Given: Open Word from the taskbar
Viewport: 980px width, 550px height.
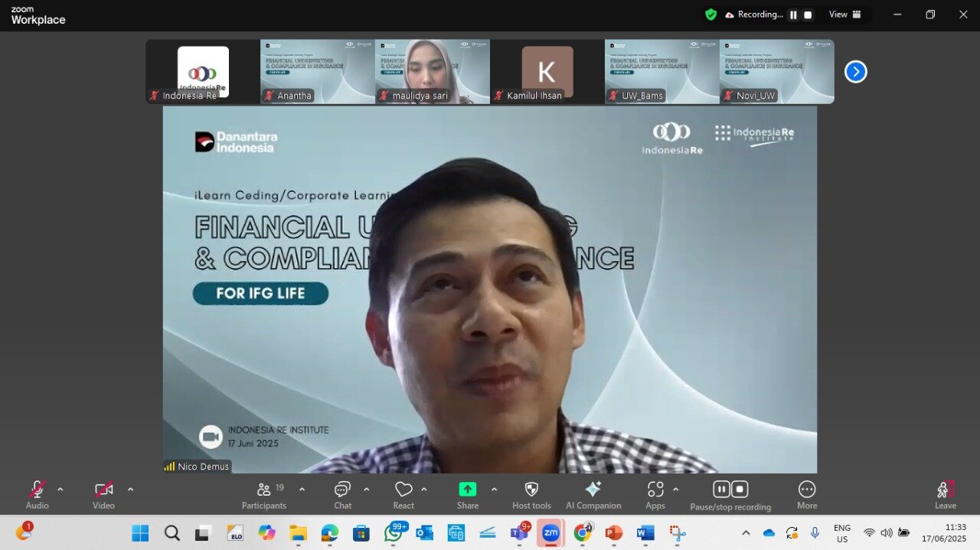Looking at the screenshot, I should click(x=645, y=533).
